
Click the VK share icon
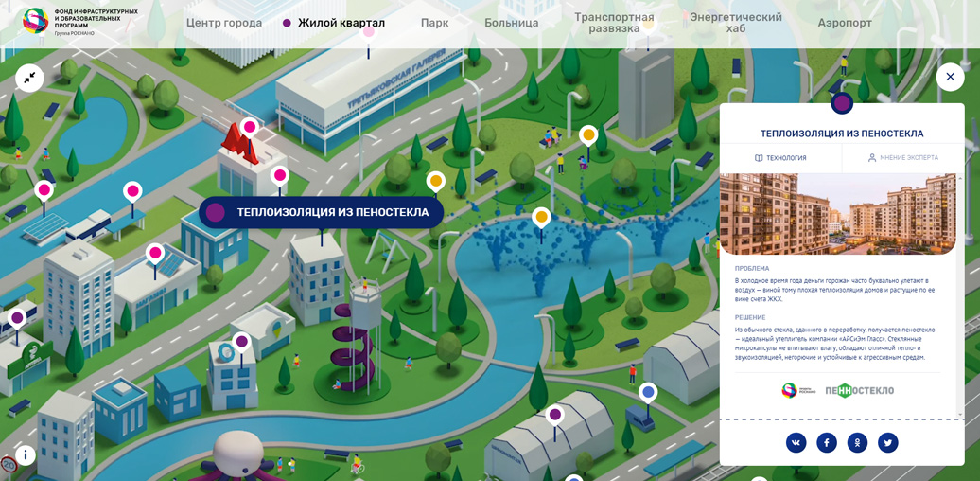[x=796, y=442]
